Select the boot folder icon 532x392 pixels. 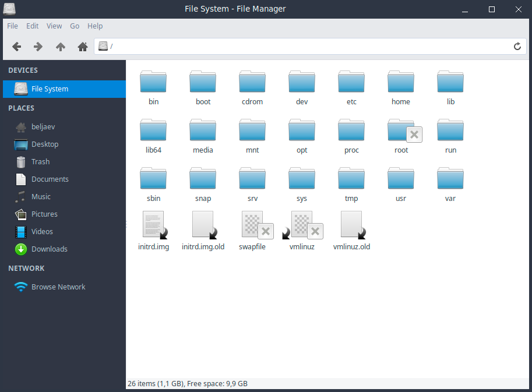coord(203,82)
